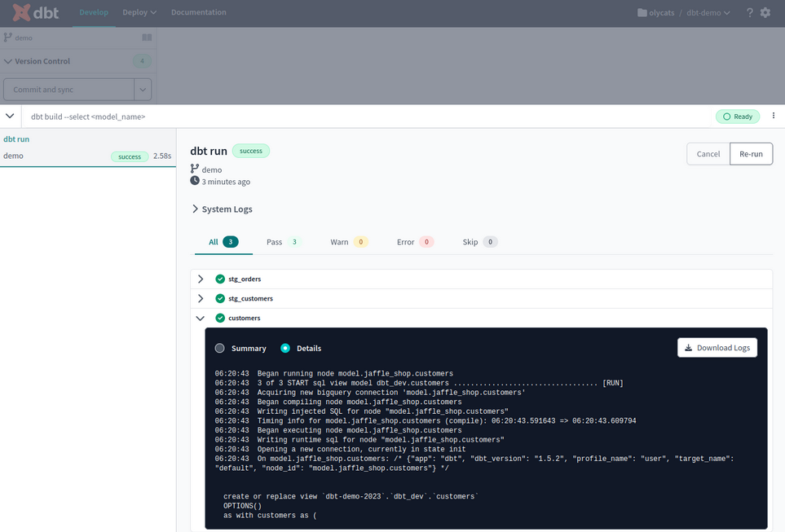Screen dimensions: 785x532
Task: Click the 'Began running node' log line
Action: coord(334,373)
